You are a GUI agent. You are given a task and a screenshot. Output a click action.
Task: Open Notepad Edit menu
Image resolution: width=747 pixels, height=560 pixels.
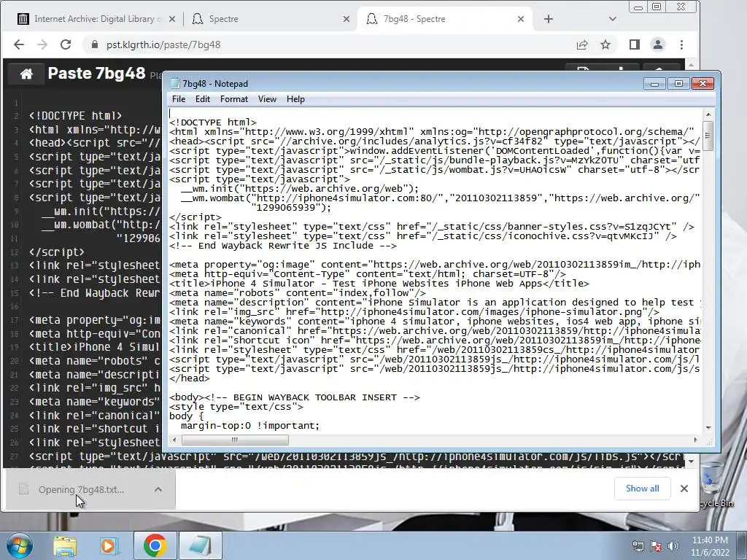pos(203,99)
